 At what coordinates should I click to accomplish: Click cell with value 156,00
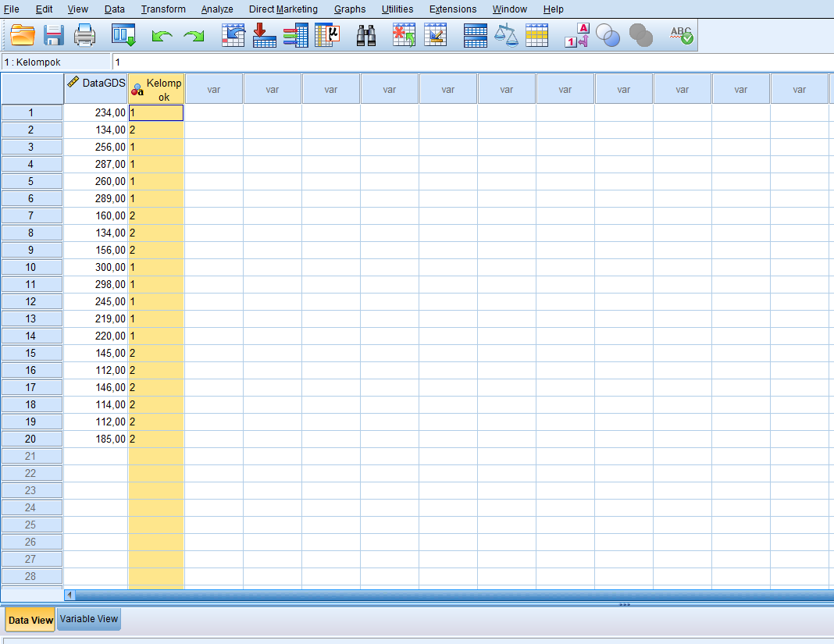click(96, 250)
